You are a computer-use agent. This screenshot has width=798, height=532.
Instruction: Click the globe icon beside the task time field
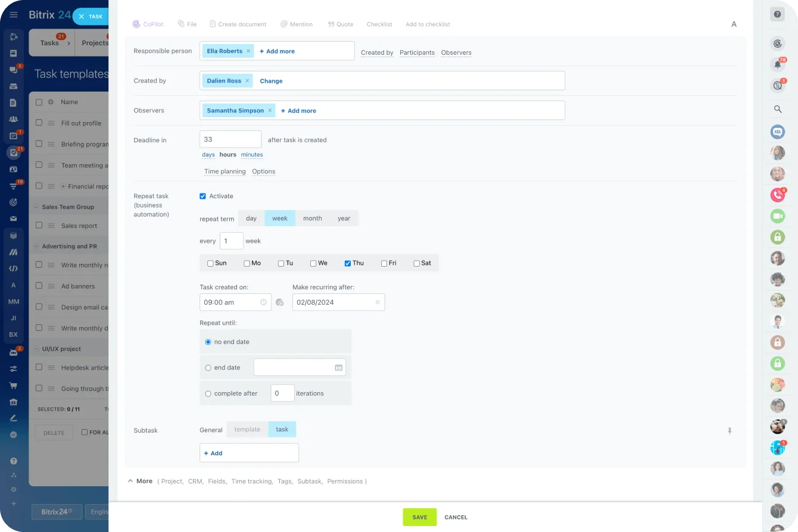280,302
